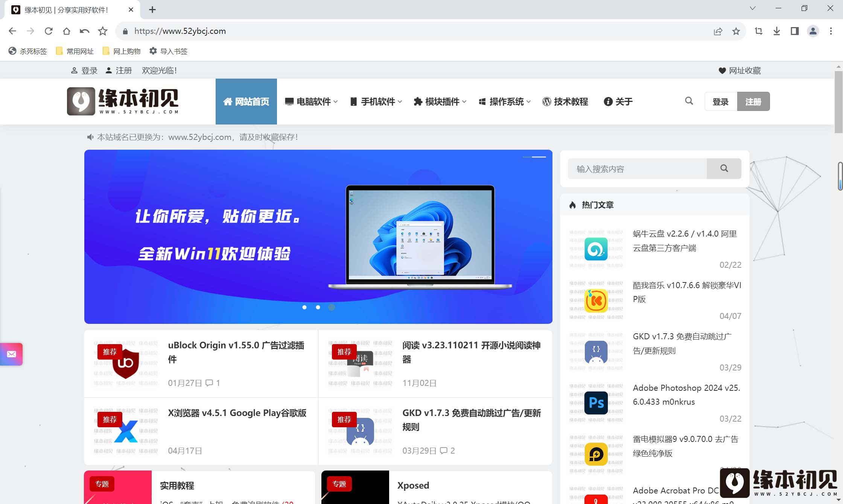843x504 pixels.
Task: Click the 导入书签 gear bookmark item
Action: pyautogui.click(x=168, y=51)
